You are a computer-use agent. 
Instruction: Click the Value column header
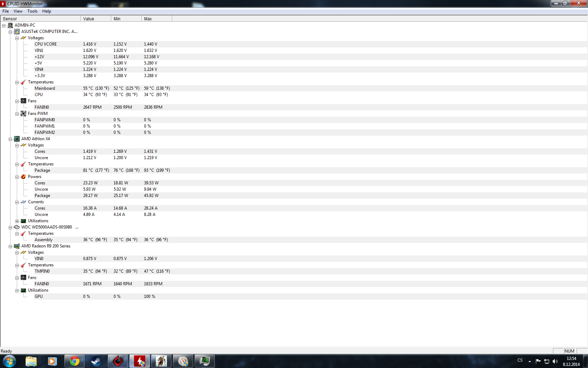(x=96, y=19)
